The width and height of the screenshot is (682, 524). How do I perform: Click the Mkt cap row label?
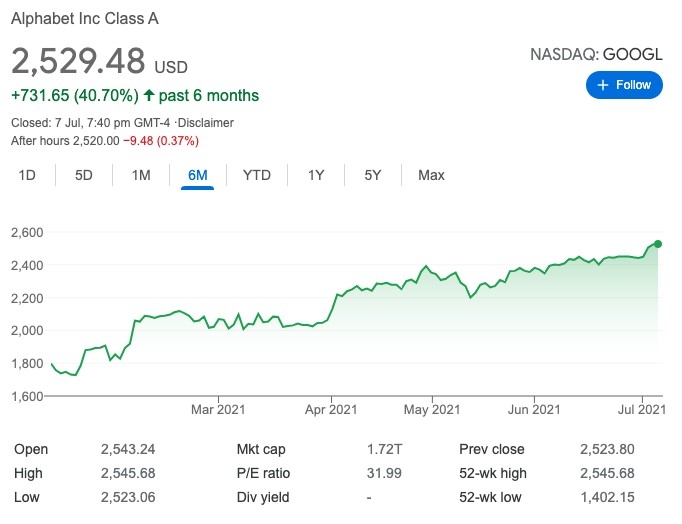point(261,449)
